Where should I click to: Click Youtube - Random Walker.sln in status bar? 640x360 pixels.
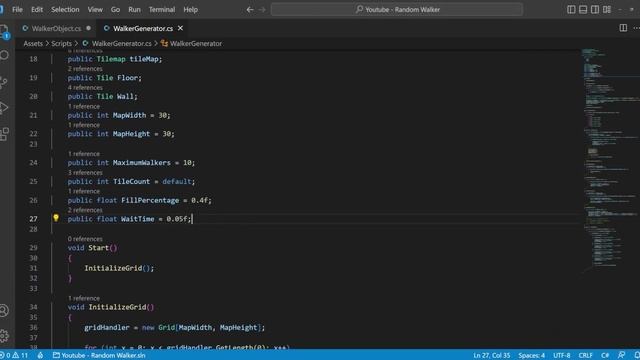pos(99,356)
